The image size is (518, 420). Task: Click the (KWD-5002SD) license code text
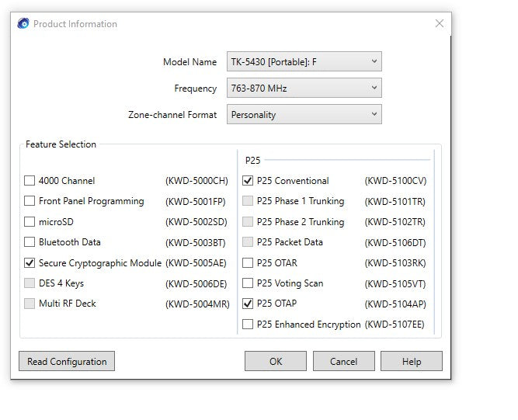(196, 222)
